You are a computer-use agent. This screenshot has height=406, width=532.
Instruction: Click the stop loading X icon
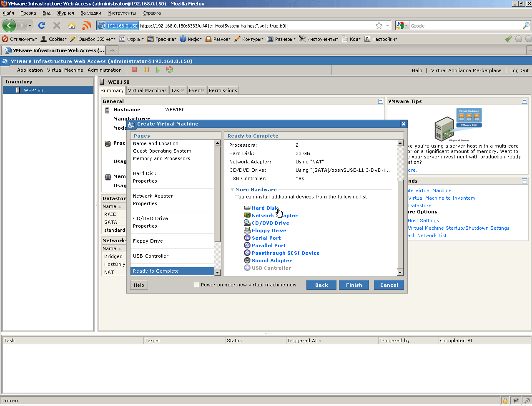(x=57, y=25)
